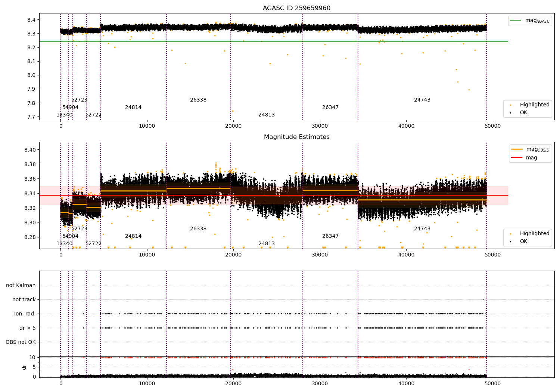Select the mag AGASC legend entry in top plot
The image size is (560, 392).
click(530, 21)
